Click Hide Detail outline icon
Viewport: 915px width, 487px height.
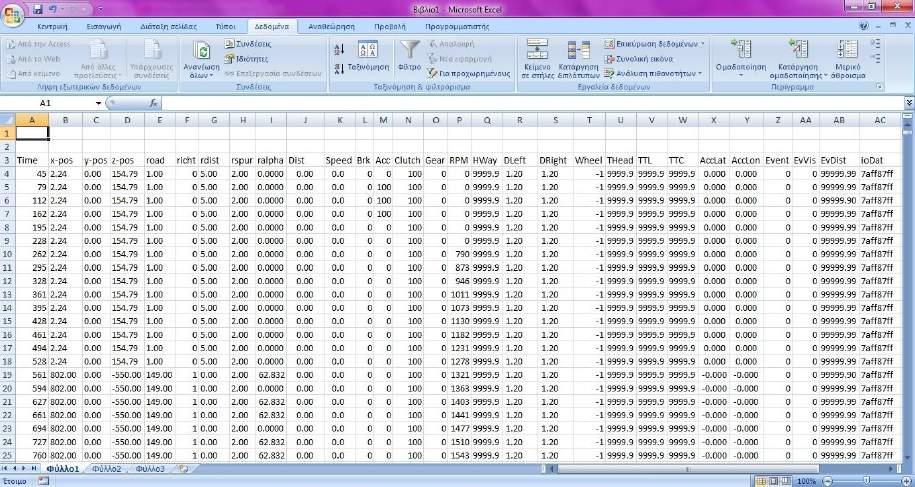click(875, 58)
